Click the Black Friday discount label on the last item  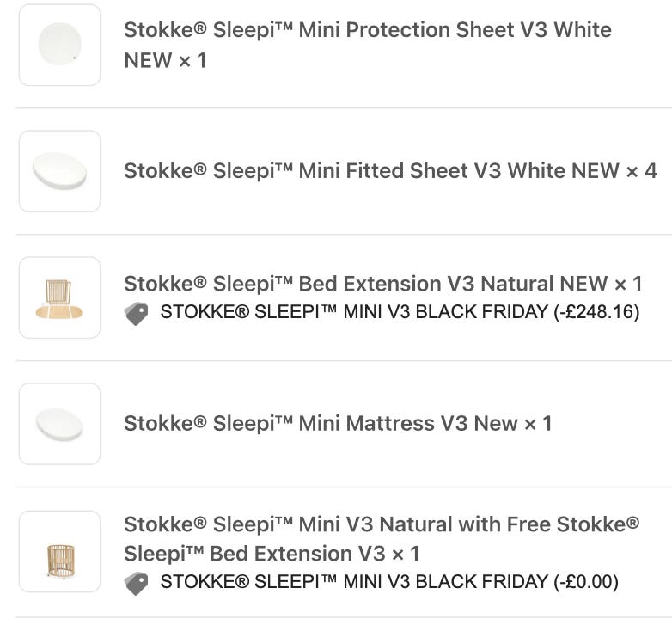coord(352,583)
